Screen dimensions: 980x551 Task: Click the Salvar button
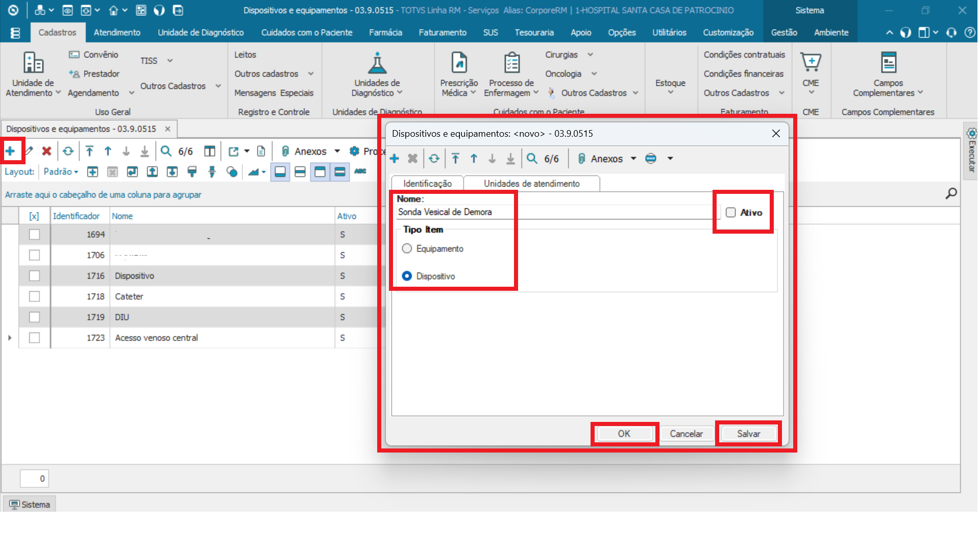pos(748,434)
